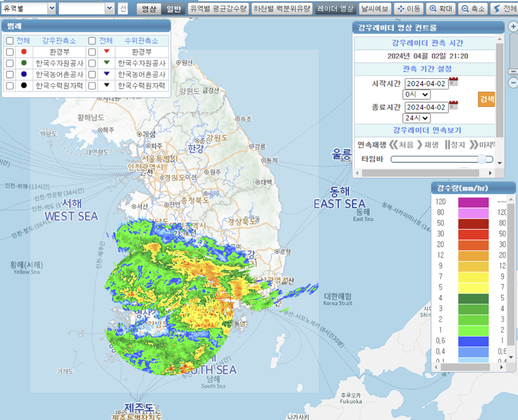Click the 50 mm/hr dark red swatch
The image size is (518, 420).
[473, 224]
